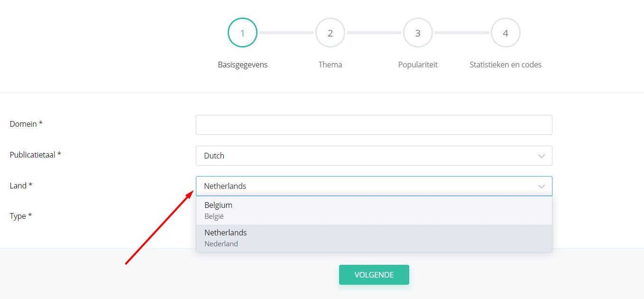Viewport: 644px width, 299px height.
Task: Switch to the Populariteit step label
Action: (x=418, y=65)
